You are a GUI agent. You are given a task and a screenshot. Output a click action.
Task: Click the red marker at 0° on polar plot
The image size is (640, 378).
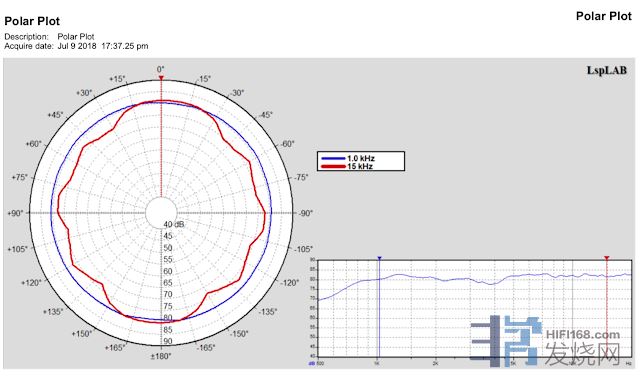click(161, 78)
